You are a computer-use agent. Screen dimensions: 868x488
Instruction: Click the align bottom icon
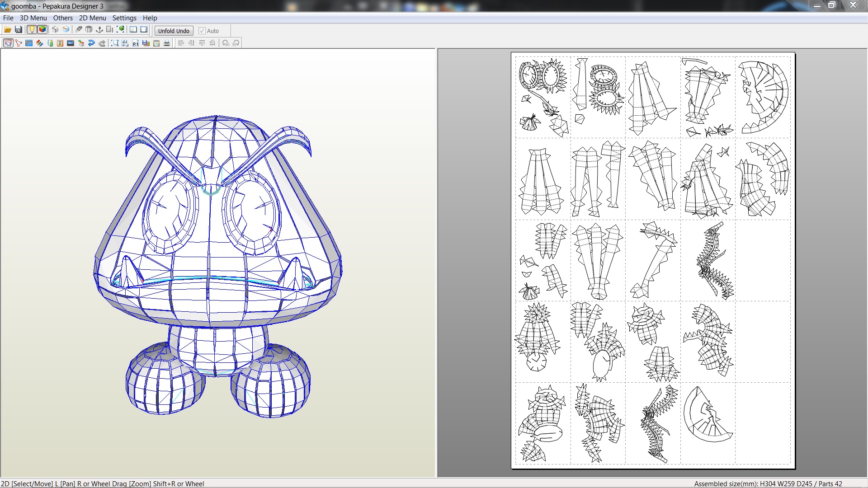pyautogui.click(x=212, y=43)
